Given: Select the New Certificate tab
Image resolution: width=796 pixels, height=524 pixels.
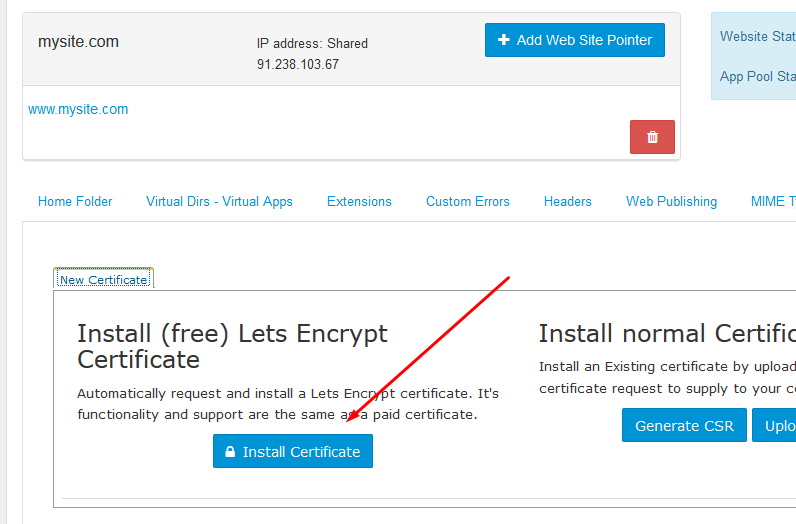Looking at the screenshot, I should [104, 279].
